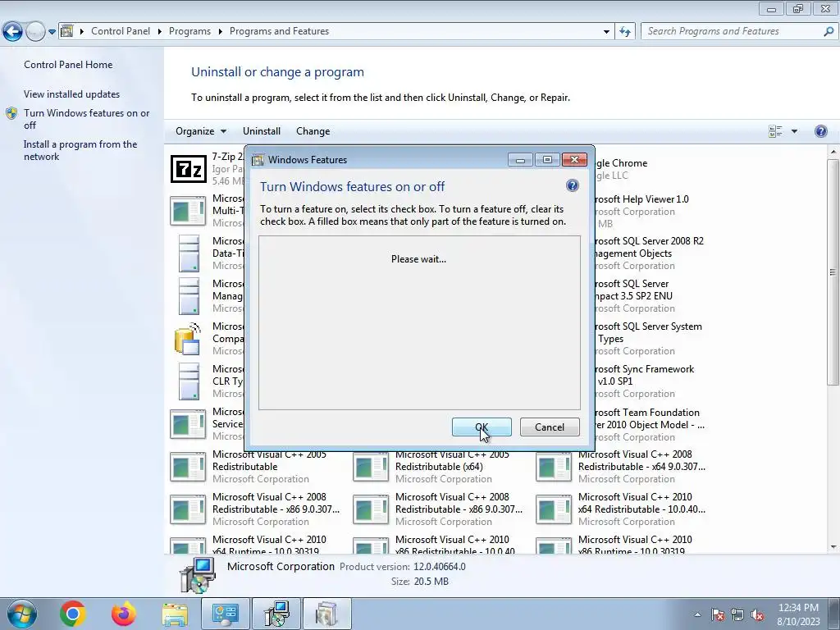Click Turn Windows features on or off link
Screen dimensions: 840x630
tap(86, 119)
